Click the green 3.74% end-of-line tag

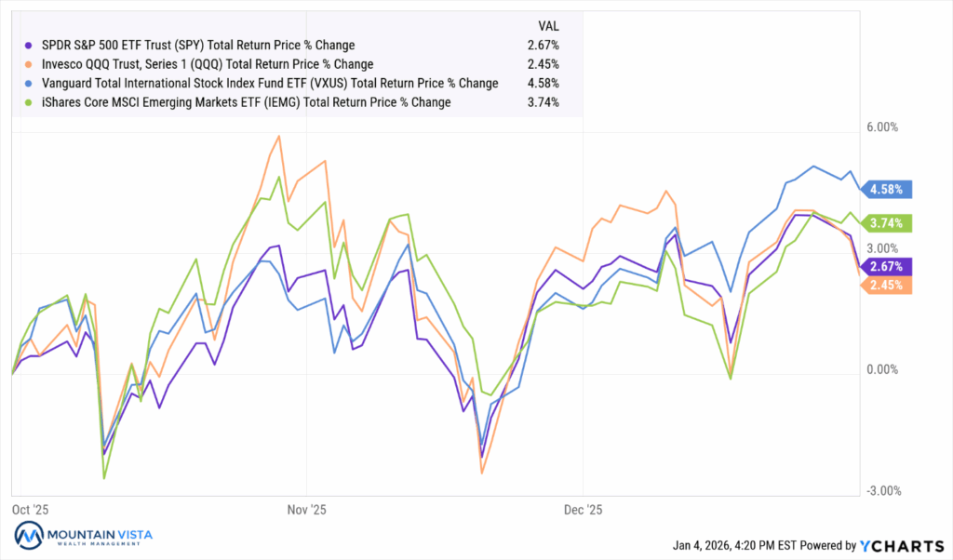click(889, 223)
